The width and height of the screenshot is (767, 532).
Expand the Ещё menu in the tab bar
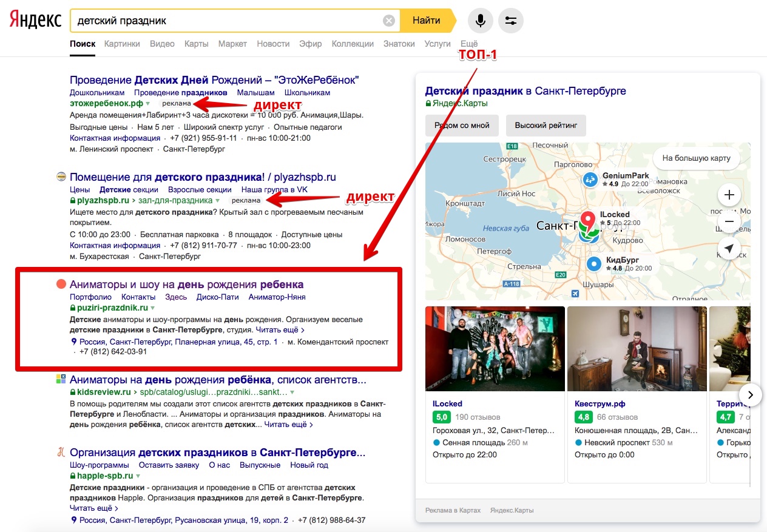[x=469, y=44]
